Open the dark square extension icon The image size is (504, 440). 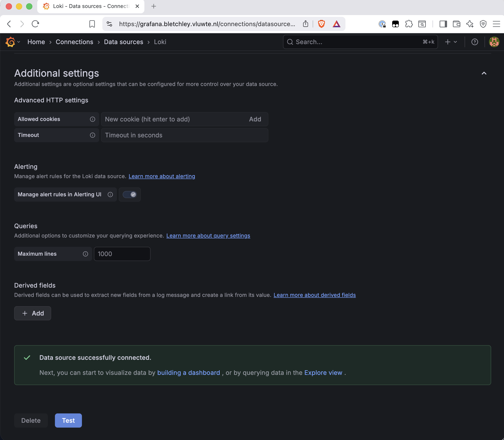(x=395, y=24)
